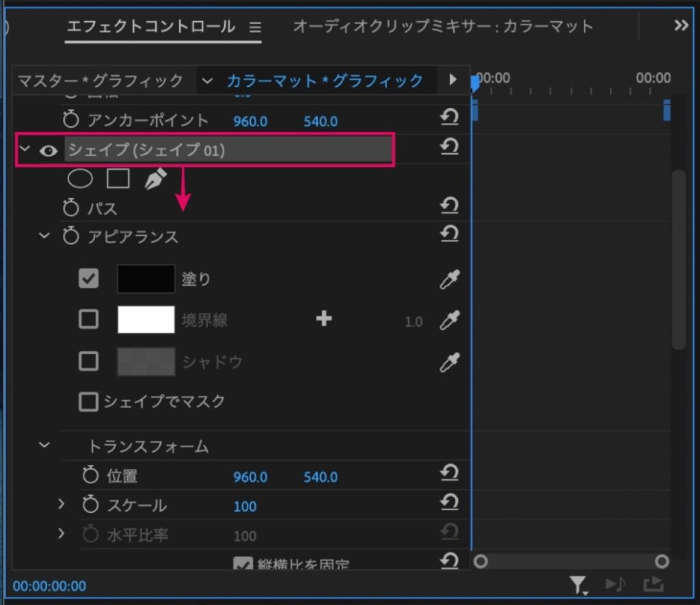700x605 pixels.
Task: Select the ellipse mask tool
Action: (80, 178)
